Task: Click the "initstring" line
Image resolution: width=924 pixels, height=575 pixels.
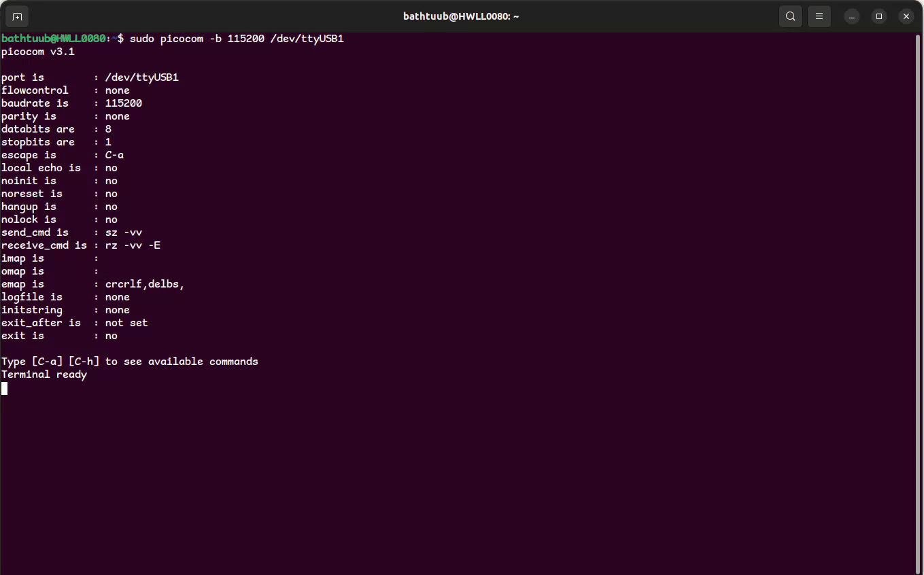Action: click(x=65, y=310)
